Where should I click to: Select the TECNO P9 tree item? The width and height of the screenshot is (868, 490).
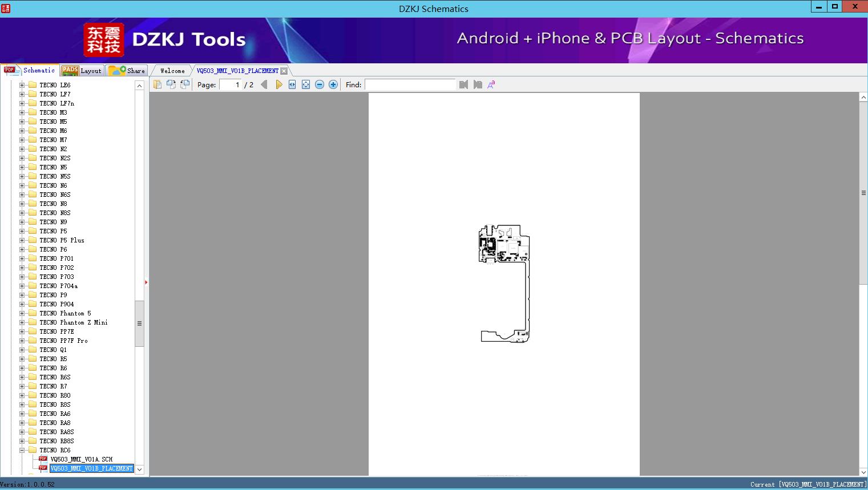53,295
